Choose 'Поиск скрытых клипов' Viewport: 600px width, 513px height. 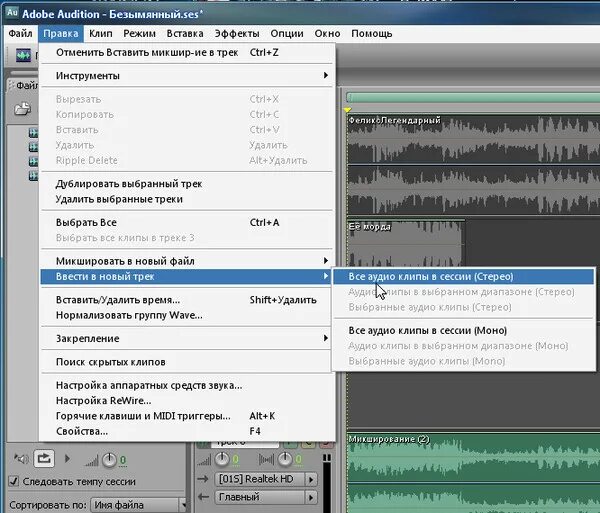coord(187,362)
